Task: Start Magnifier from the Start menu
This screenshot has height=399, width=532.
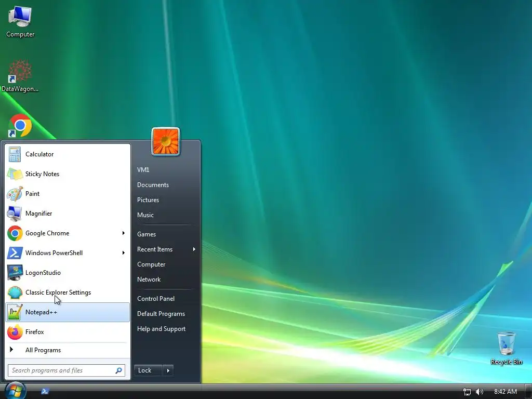Action: pyautogui.click(x=68, y=214)
